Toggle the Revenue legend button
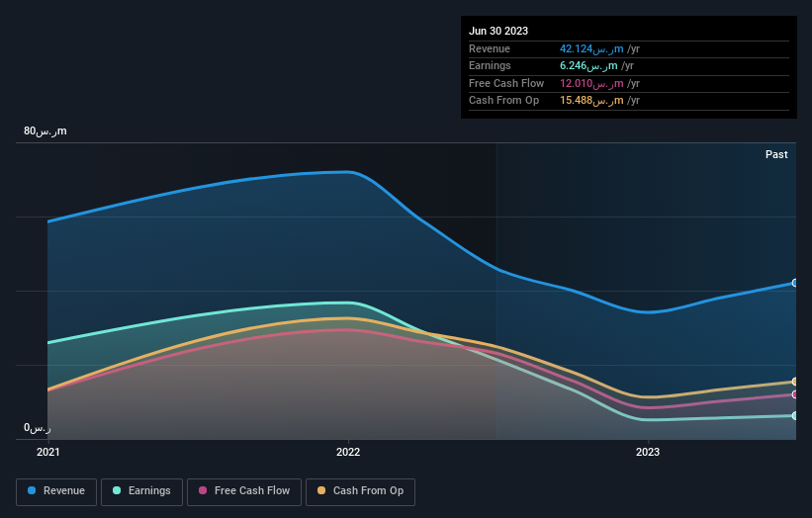 56,491
